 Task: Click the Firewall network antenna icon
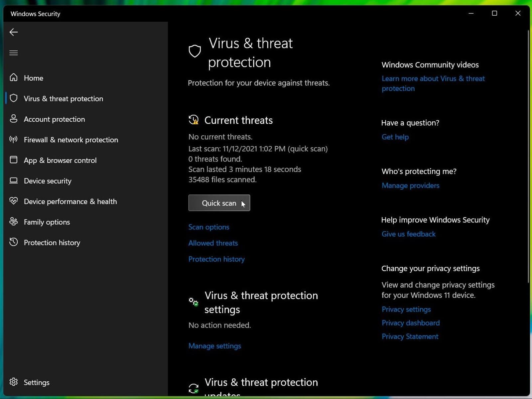(14, 139)
